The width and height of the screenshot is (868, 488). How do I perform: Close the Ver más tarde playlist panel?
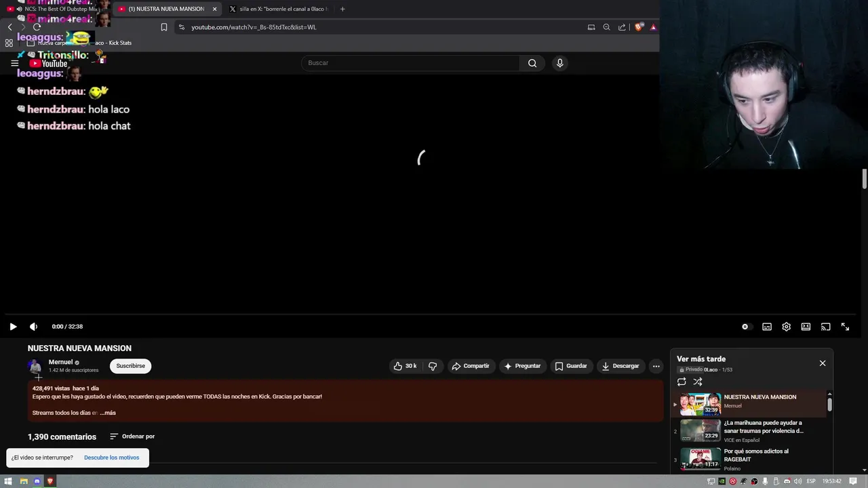tap(823, 363)
